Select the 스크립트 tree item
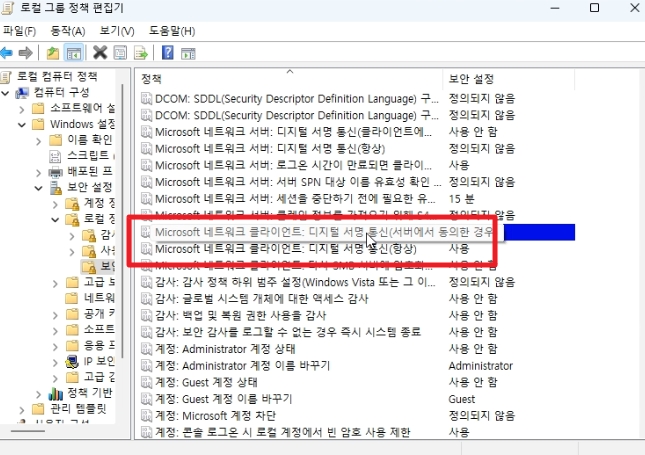Image resolution: width=645 pixels, height=455 pixels. (x=88, y=156)
